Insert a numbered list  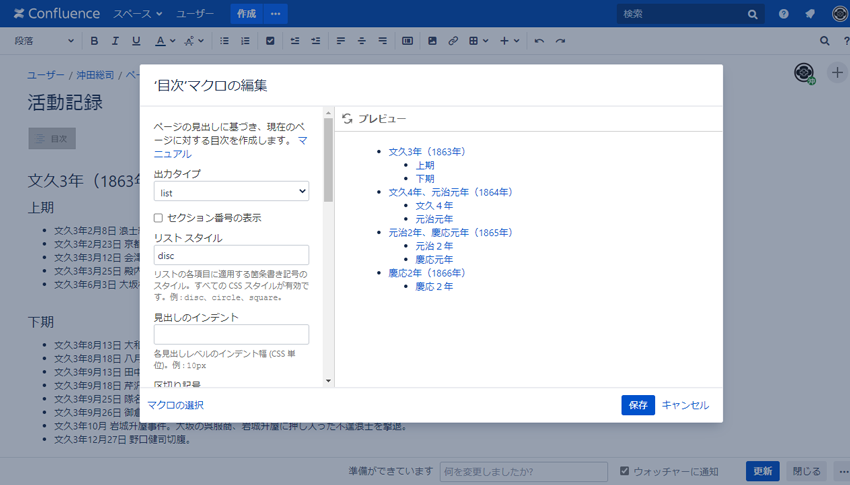pos(246,41)
